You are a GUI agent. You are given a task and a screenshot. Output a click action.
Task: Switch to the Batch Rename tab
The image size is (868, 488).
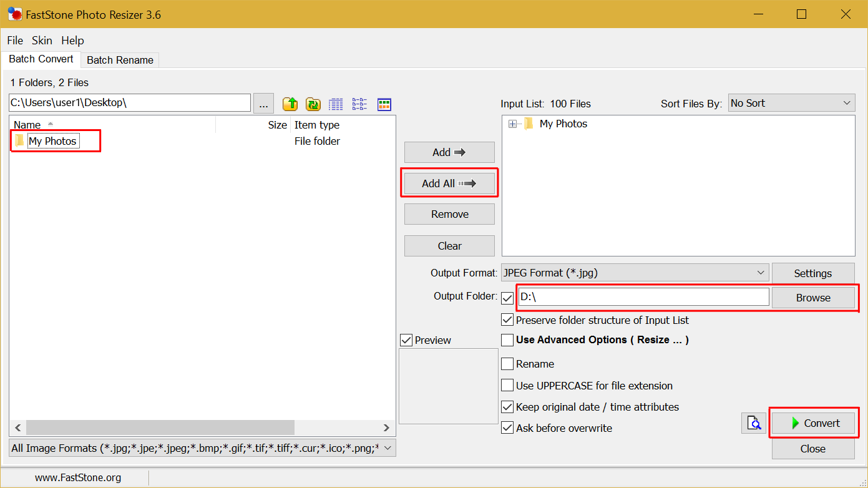(x=120, y=60)
